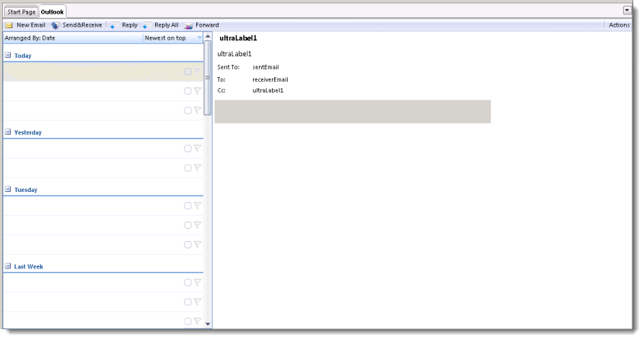The image size is (644, 340).
Task: Open the Actions menu
Action: (x=619, y=25)
